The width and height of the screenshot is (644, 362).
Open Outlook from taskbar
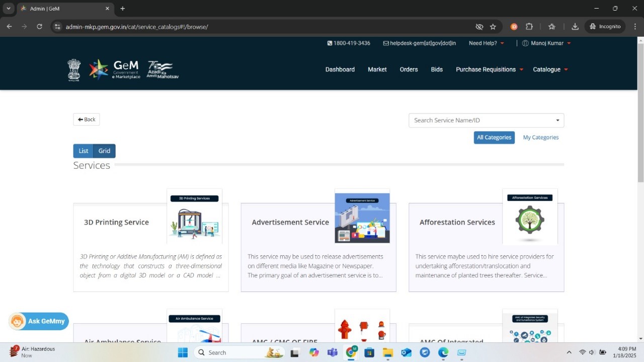[x=406, y=352]
